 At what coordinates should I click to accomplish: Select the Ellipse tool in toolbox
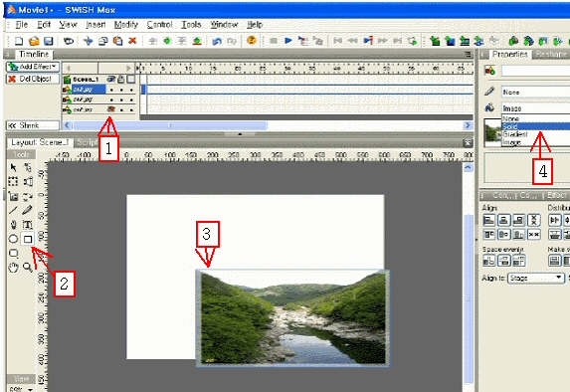[13, 239]
